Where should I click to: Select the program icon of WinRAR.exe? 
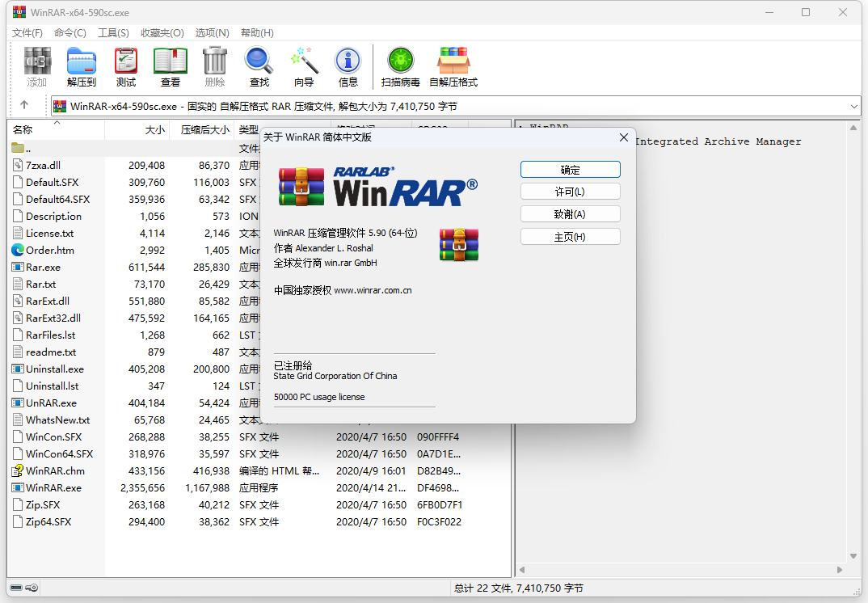tap(18, 488)
